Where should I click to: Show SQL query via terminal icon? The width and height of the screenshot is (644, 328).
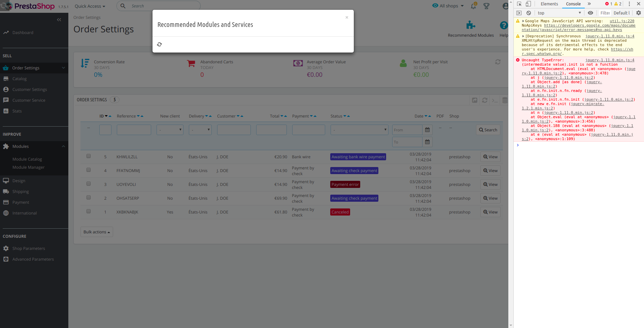tap(495, 100)
